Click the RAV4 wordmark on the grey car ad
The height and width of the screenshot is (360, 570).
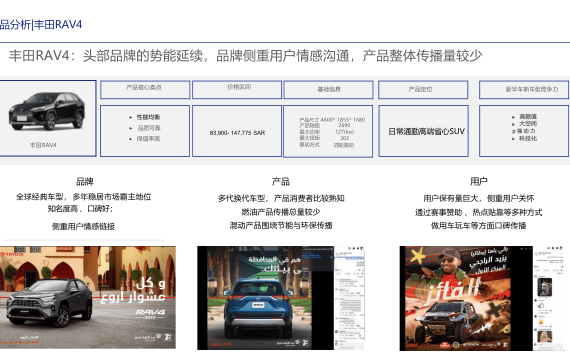coord(150,312)
